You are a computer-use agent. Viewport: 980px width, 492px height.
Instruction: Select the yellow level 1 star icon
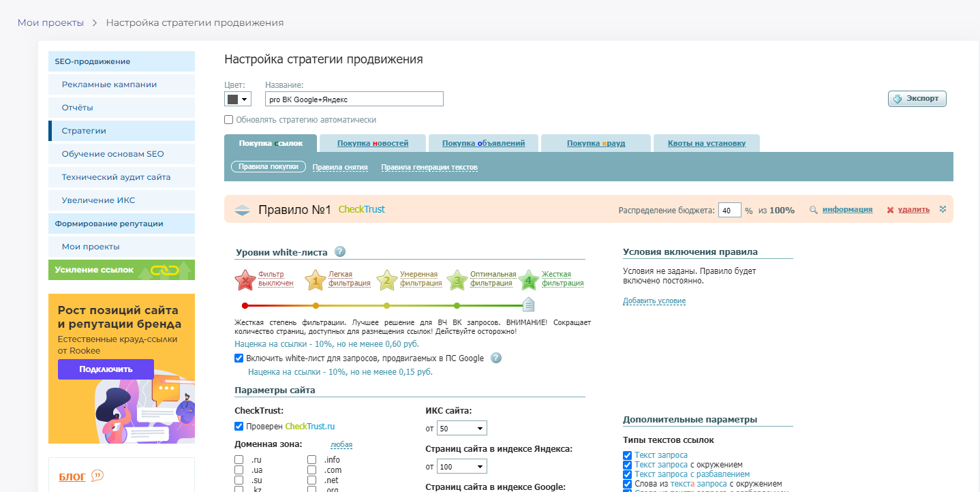315,279
